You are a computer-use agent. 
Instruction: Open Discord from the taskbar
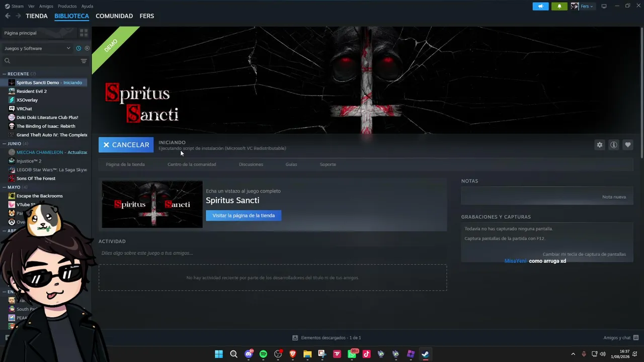coord(249,354)
